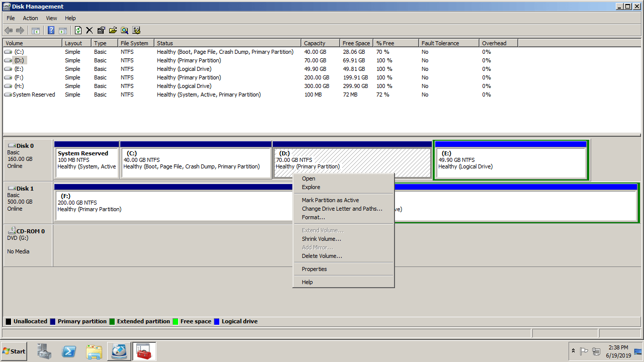
Task: Select the Delete (X) toolbar icon
Action: pos(90,30)
